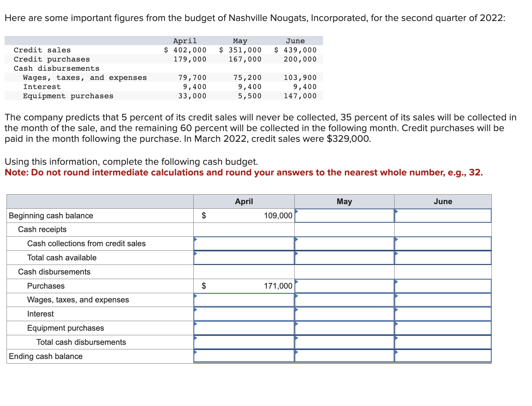532x406 pixels.
Task: Click the 'Total cash disbursements' row label
Action: pos(81,342)
